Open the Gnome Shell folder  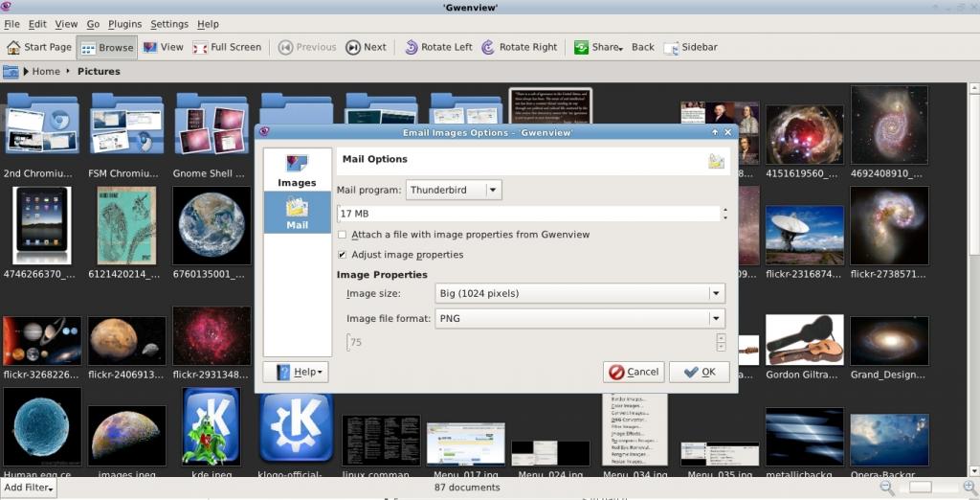coord(212,124)
